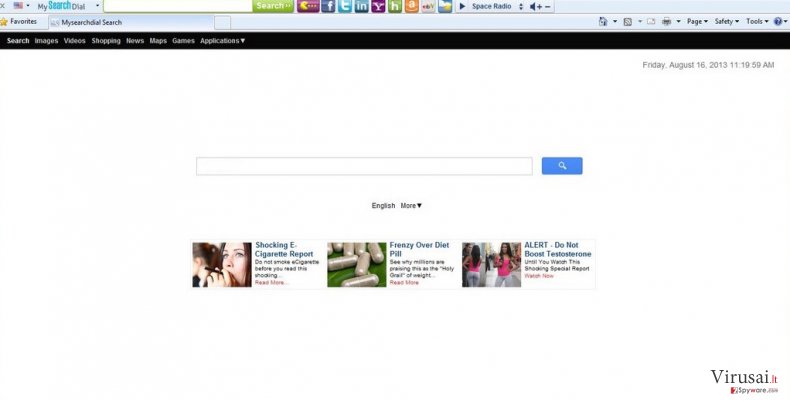Switch to Shopping search
The image size is (790, 402).
(x=106, y=41)
